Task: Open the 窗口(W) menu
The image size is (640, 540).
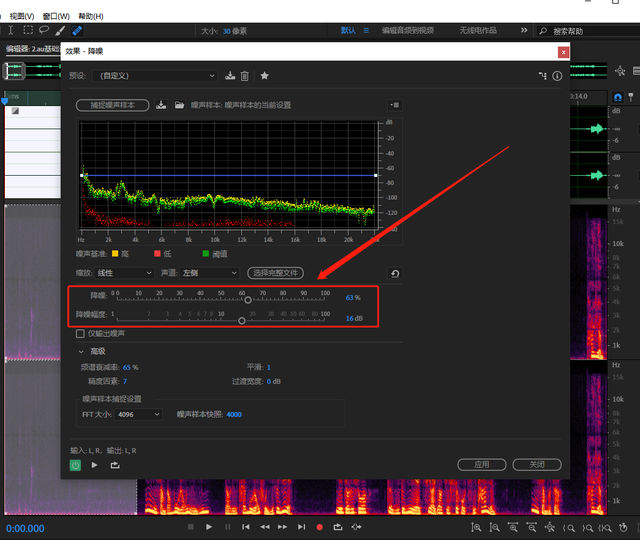Action: coord(56,16)
